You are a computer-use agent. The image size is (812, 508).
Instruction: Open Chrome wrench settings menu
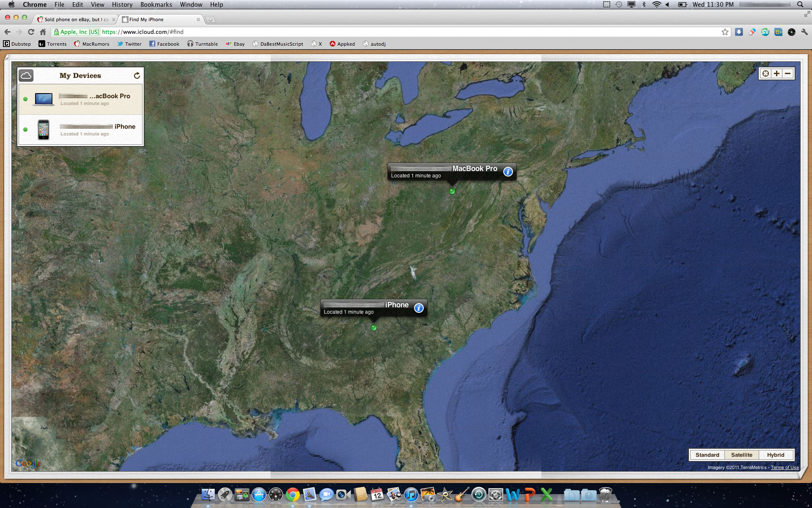(804, 32)
